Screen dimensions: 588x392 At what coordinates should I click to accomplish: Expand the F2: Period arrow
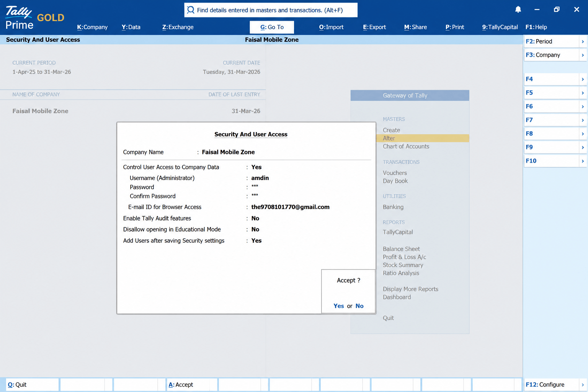(583, 41)
